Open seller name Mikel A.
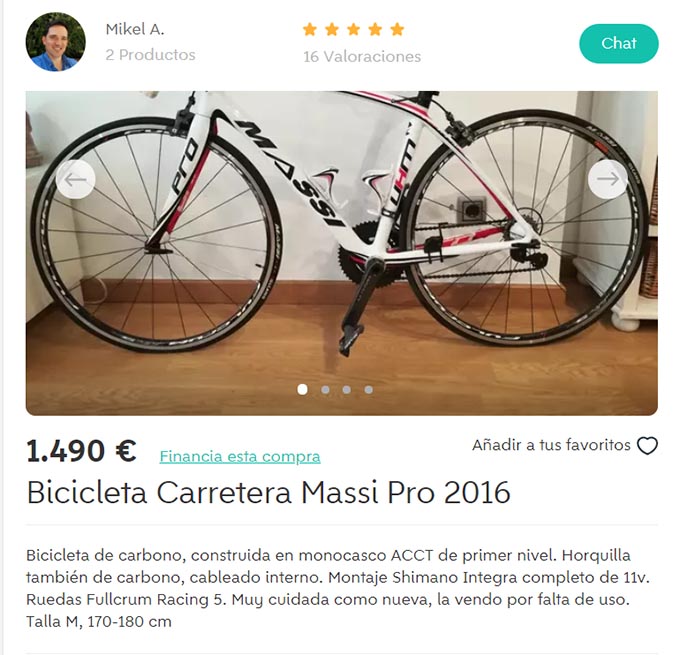 [135, 29]
